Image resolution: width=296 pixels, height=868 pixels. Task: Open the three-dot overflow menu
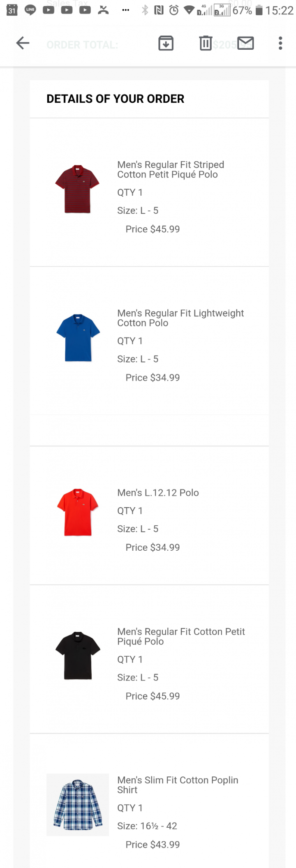(x=280, y=43)
